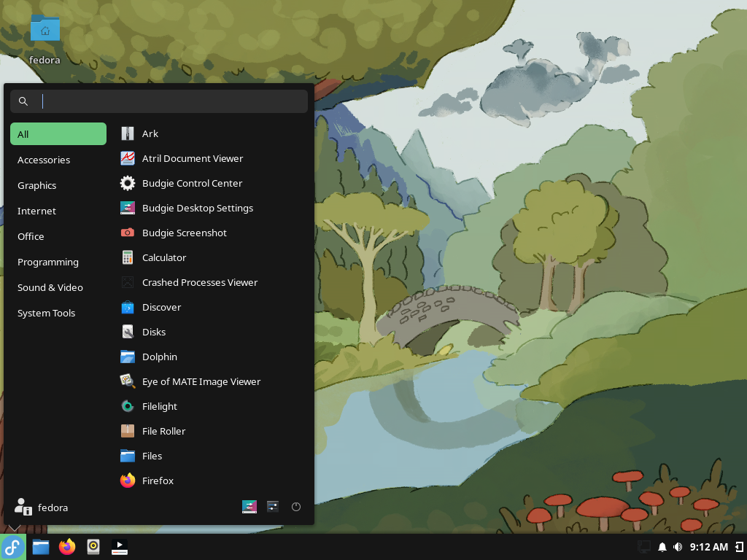
Task: Open the Disks utility icon
Action: point(127,332)
